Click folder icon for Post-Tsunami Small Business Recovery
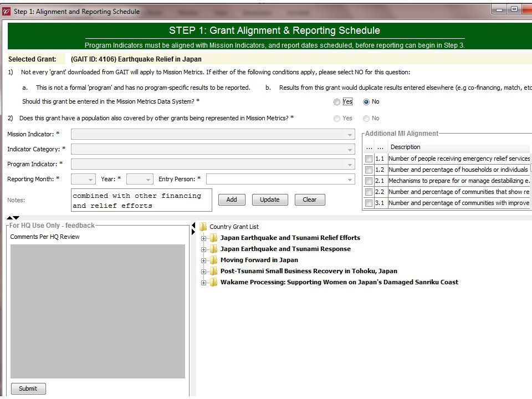The image size is (532, 399). (x=214, y=271)
